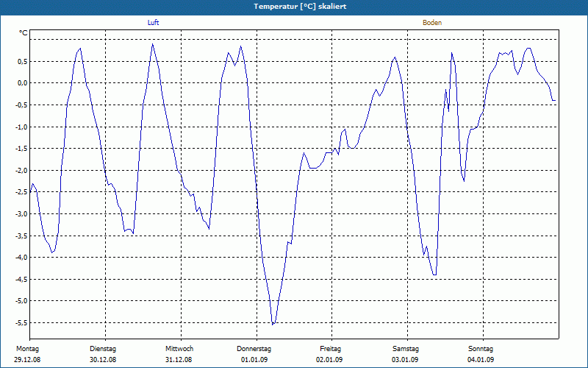Viewport: 588px width, 368px height.
Task: Click the date 02.01.09
Action: 329,360
